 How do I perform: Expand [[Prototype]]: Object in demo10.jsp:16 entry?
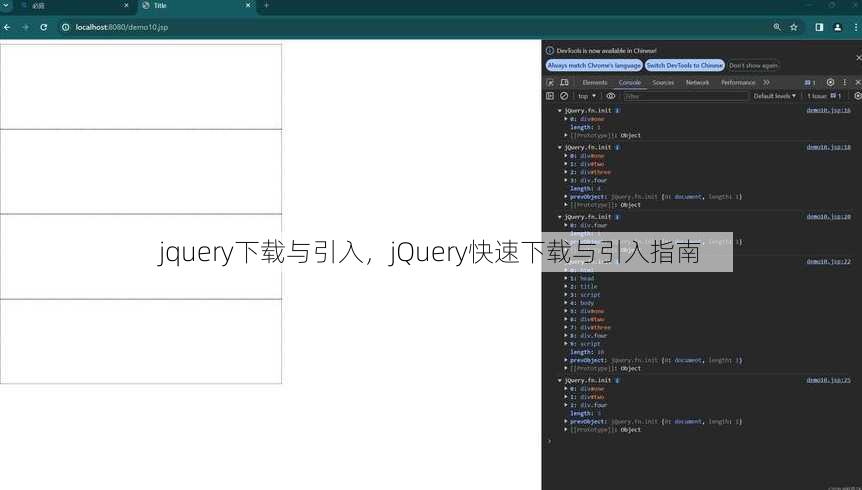point(566,135)
